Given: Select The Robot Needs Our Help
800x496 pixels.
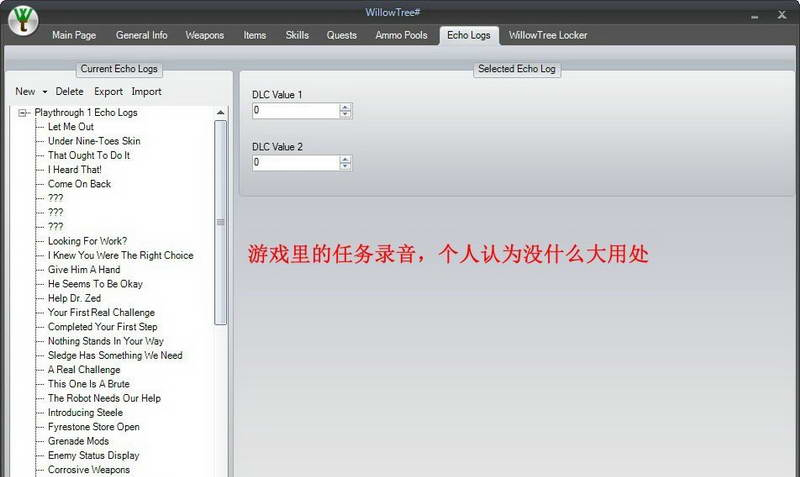Looking at the screenshot, I should (x=104, y=398).
